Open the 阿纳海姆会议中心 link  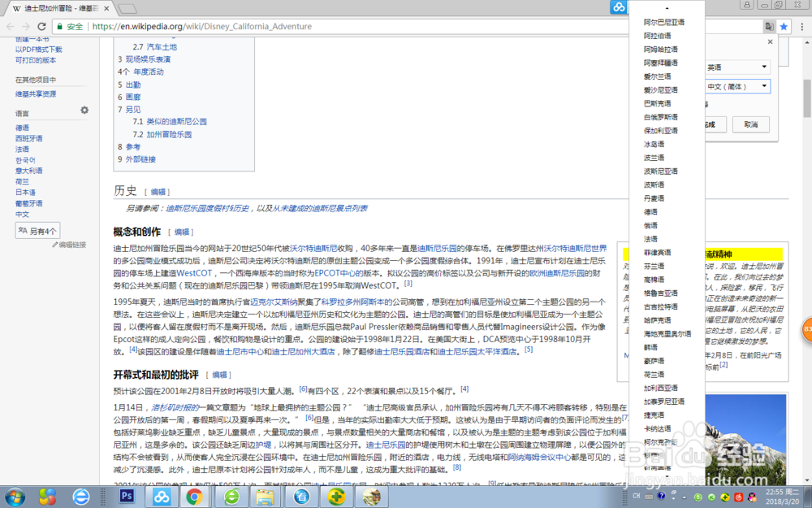tap(539, 457)
